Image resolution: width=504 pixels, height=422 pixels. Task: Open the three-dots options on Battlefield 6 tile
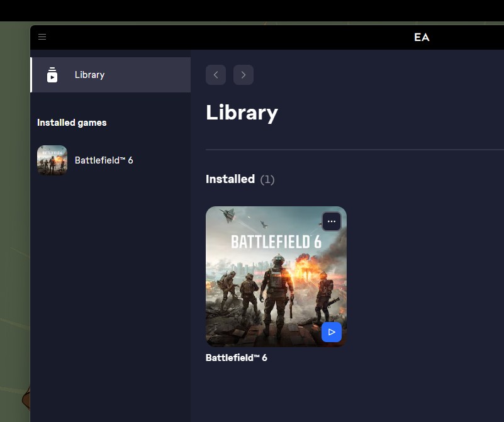pyautogui.click(x=332, y=221)
